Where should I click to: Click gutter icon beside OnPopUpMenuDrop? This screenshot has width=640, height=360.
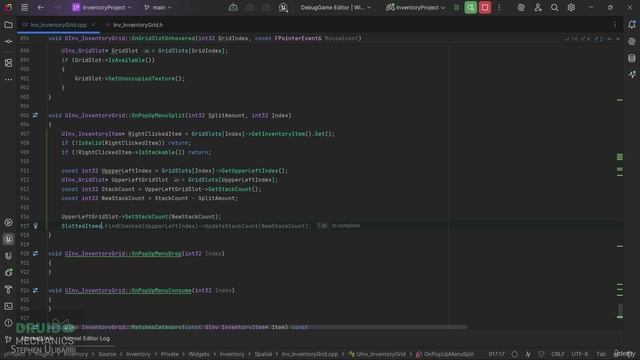pyautogui.click(x=35, y=253)
